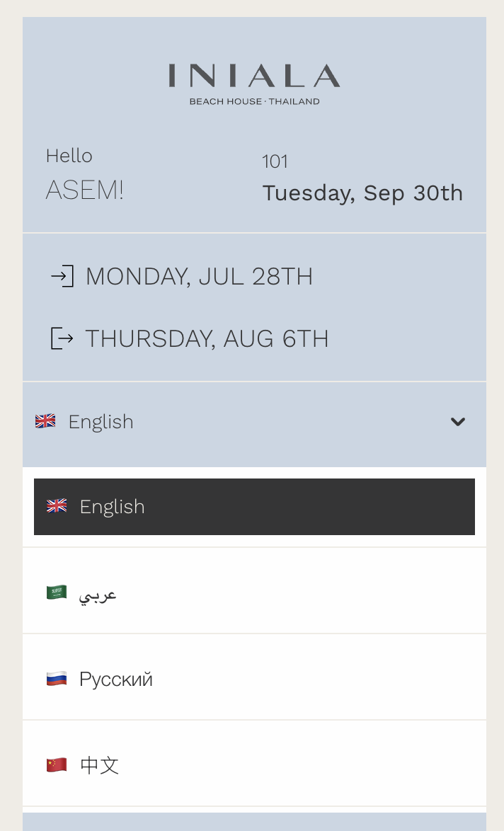The height and width of the screenshot is (831, 504).
Task: Click the room number 101
Action: [x=275, y=161]
